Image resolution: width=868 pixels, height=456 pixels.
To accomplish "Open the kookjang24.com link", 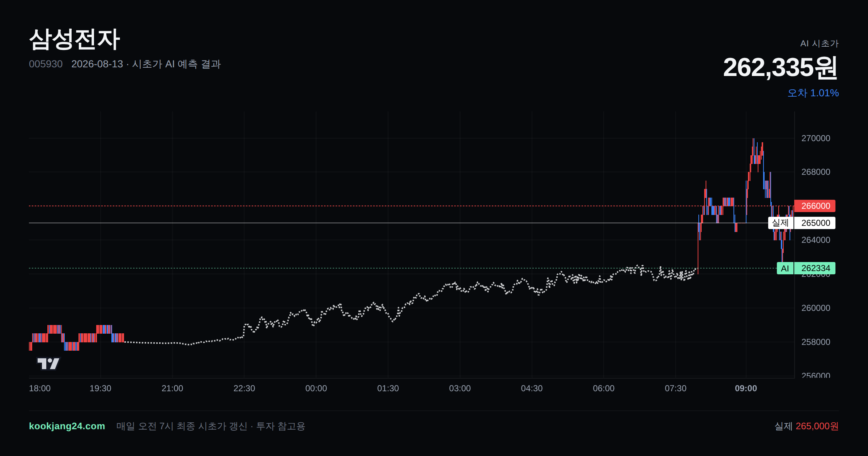I will 67,426.
